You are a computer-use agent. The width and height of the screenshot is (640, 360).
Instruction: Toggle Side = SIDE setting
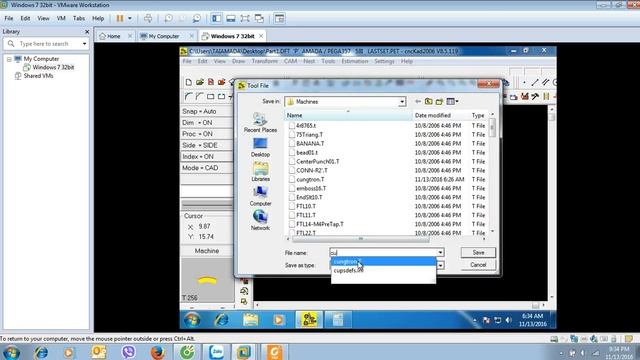tap(207, 145)
